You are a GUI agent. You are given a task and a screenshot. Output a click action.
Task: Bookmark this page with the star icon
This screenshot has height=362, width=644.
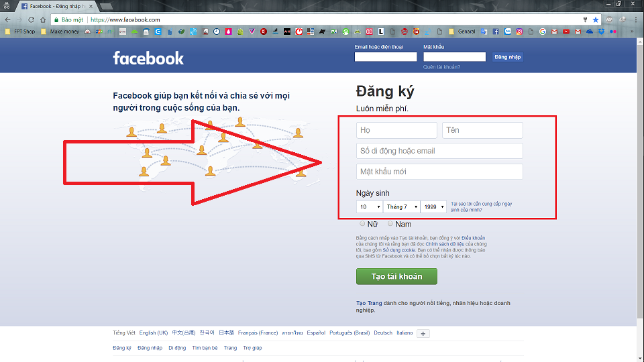click(x=596, y=19)
